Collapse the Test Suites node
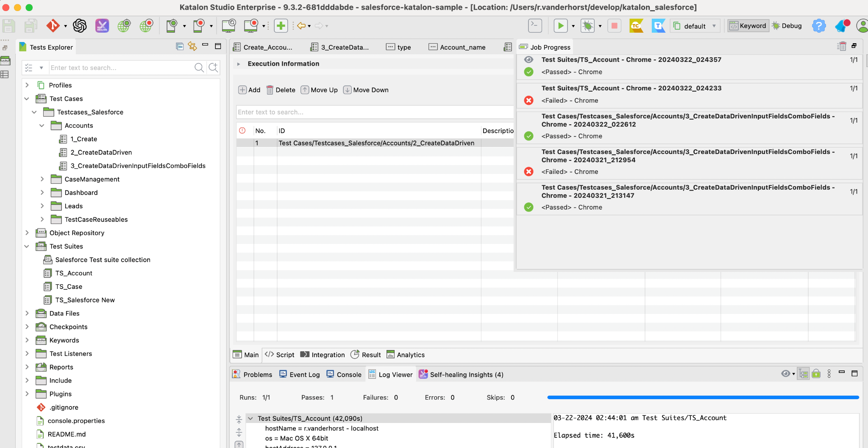 tap(27, 246)
